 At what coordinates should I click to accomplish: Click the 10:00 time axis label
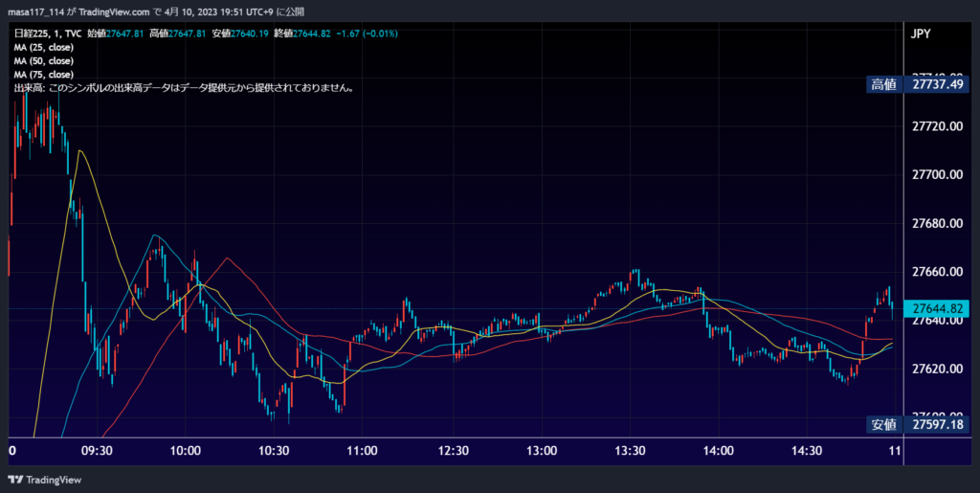pos(185,451)
